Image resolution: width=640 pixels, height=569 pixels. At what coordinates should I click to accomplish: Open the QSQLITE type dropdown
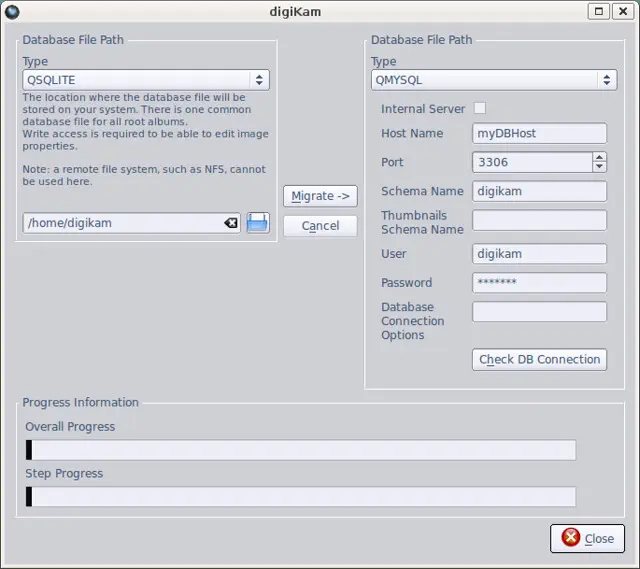145,80
